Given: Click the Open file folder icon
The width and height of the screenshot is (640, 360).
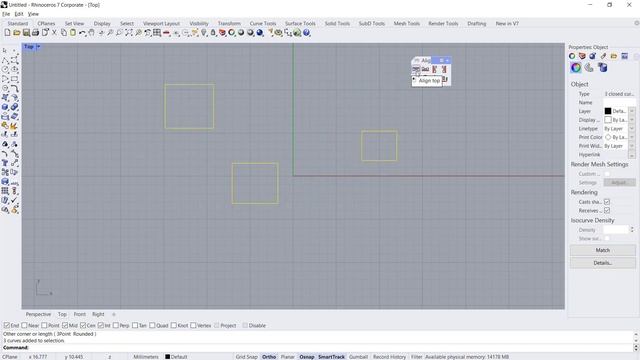Looking at the screenshot, I should pos(17,33).
